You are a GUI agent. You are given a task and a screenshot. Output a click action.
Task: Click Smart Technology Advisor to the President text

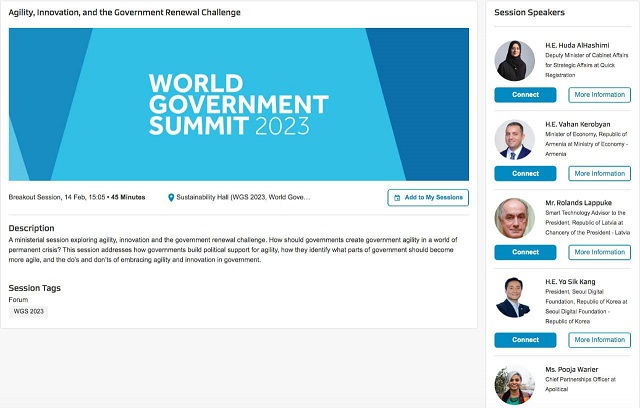point(587,223)
